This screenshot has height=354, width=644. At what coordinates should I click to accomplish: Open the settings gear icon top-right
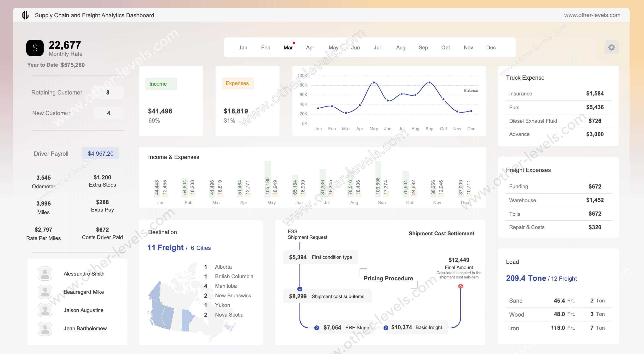[x=611, y=47]
